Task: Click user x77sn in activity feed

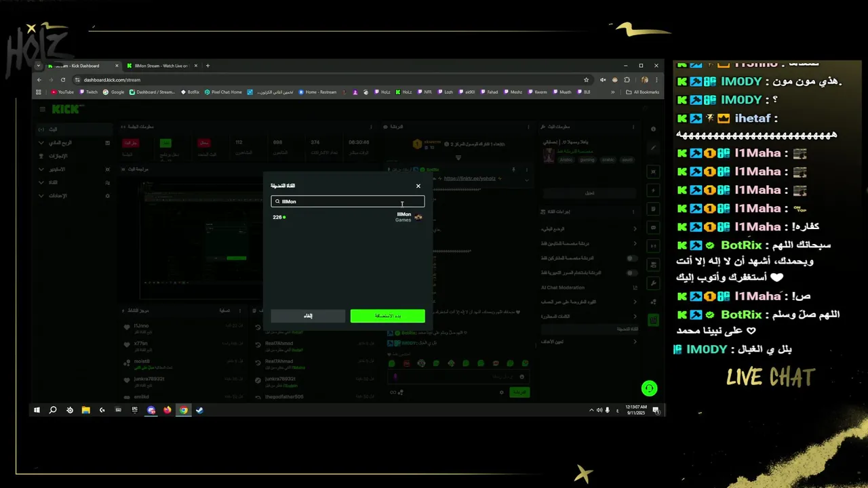Action: point(140,344)
